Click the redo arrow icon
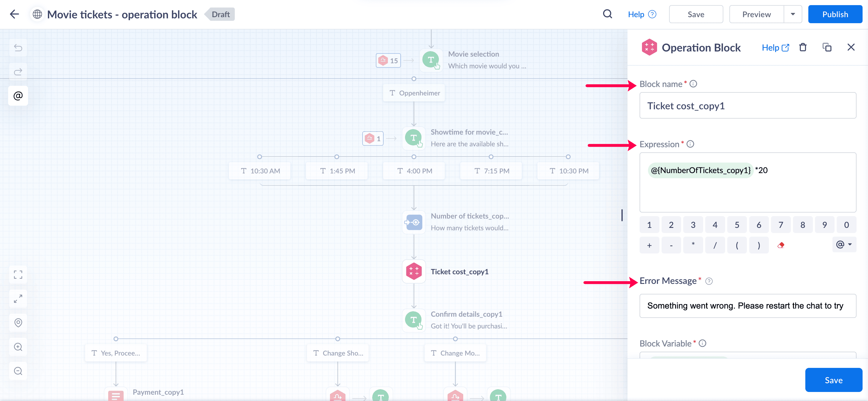Image resolution: width=868 pixels, height=401 pixels. [18, 72]
